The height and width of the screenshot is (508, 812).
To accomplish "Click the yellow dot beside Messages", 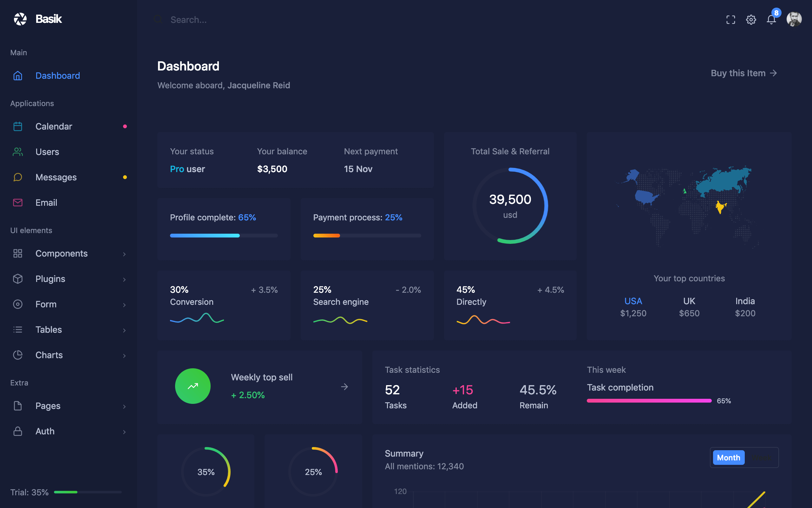I will 125,177.
